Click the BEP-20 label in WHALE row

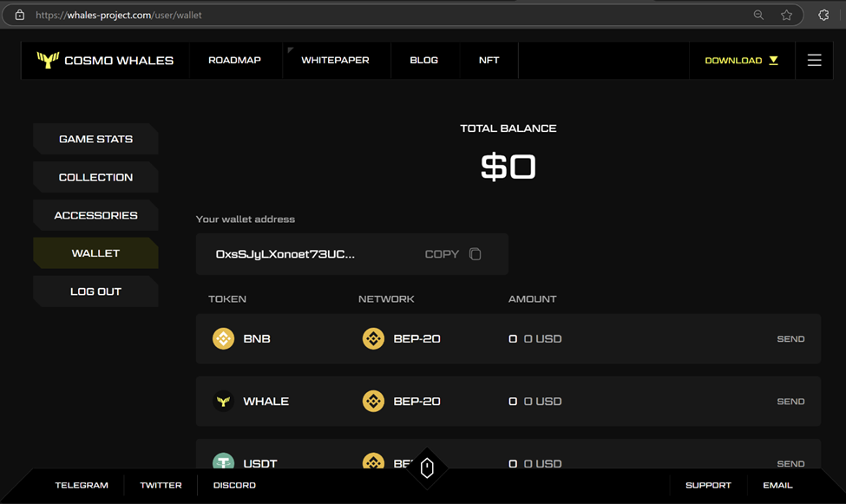[x=417, y=402]
